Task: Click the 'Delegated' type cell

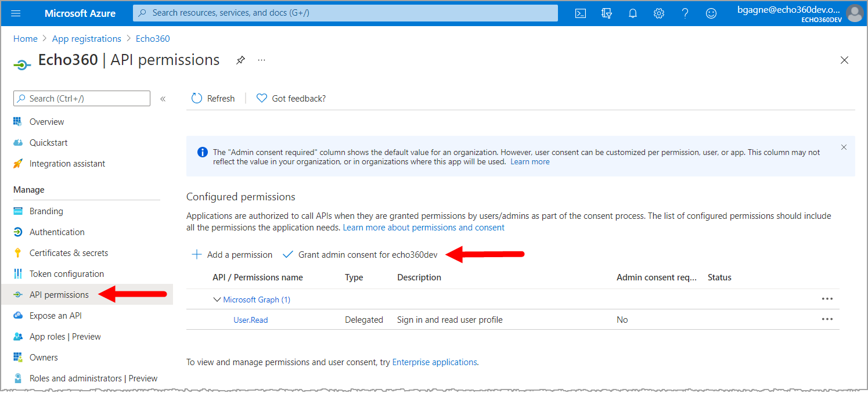Action: (364, 320)
